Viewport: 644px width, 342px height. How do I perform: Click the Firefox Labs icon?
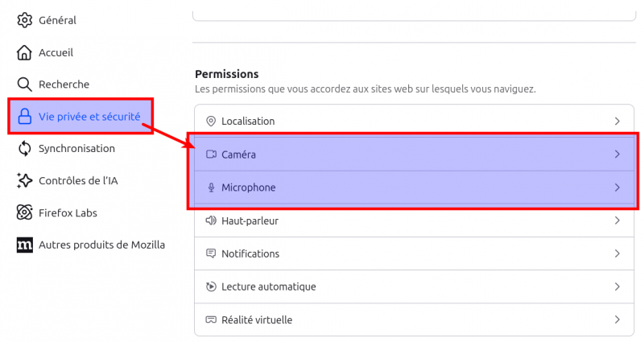click(x=24, y=212)
